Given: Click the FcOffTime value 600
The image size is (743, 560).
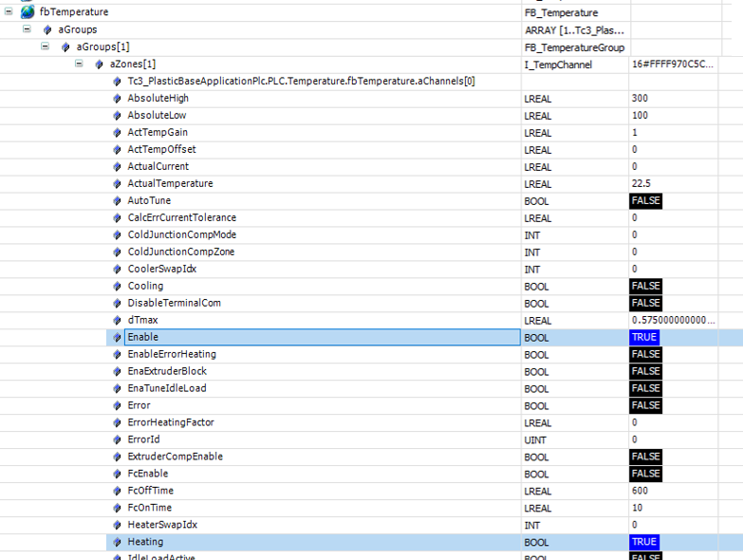Looking at the screenshot, I should tap(640, 491).
